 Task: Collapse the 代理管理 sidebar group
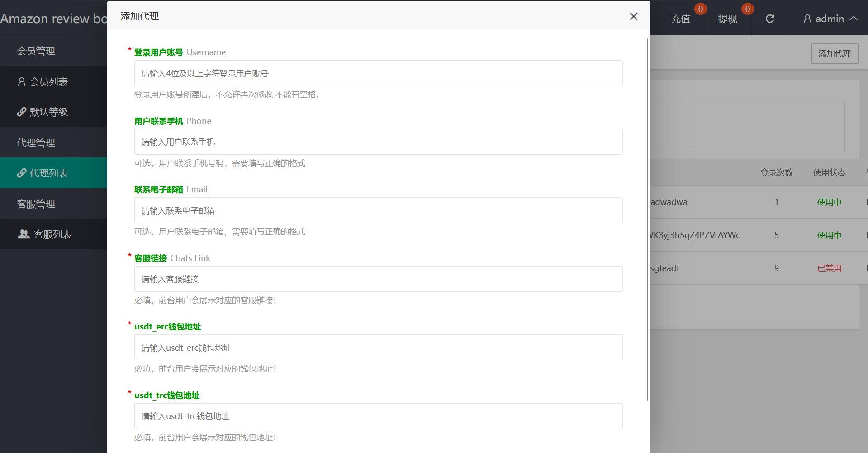tap(36, 143)
